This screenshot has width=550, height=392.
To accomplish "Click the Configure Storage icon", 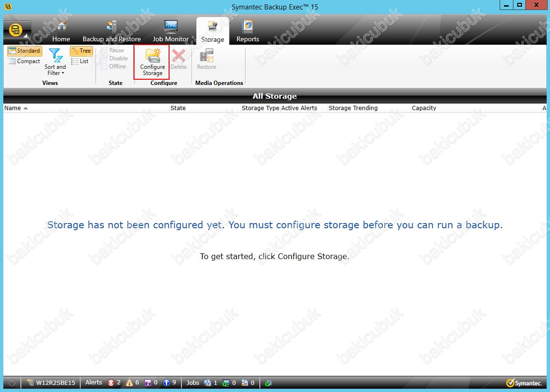I will (x=152, y=56).
